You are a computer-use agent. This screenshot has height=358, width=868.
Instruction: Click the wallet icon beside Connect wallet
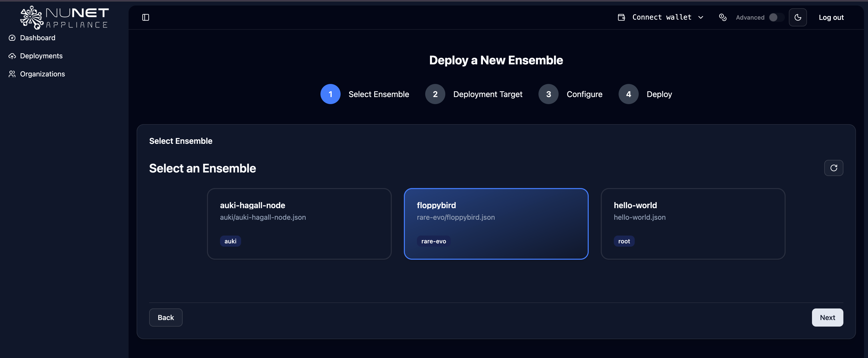(x=621, y=17)
